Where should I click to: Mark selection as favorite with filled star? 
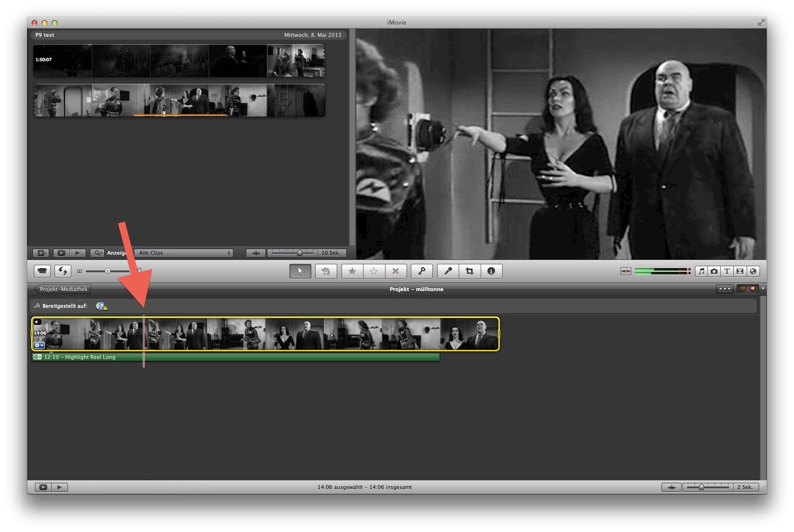tap(353, 271)
